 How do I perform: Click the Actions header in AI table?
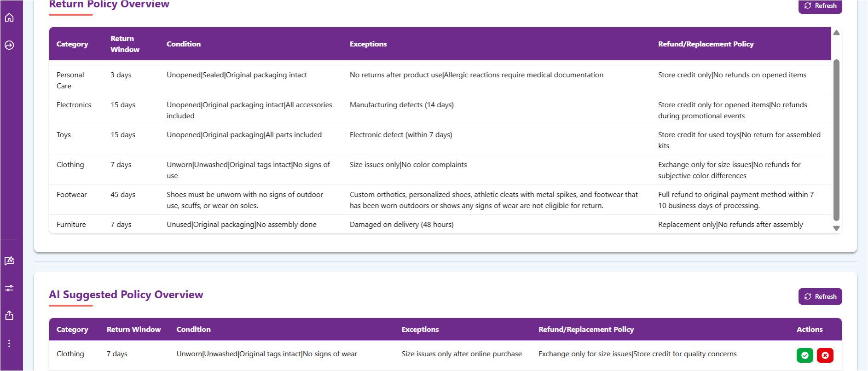810,330
